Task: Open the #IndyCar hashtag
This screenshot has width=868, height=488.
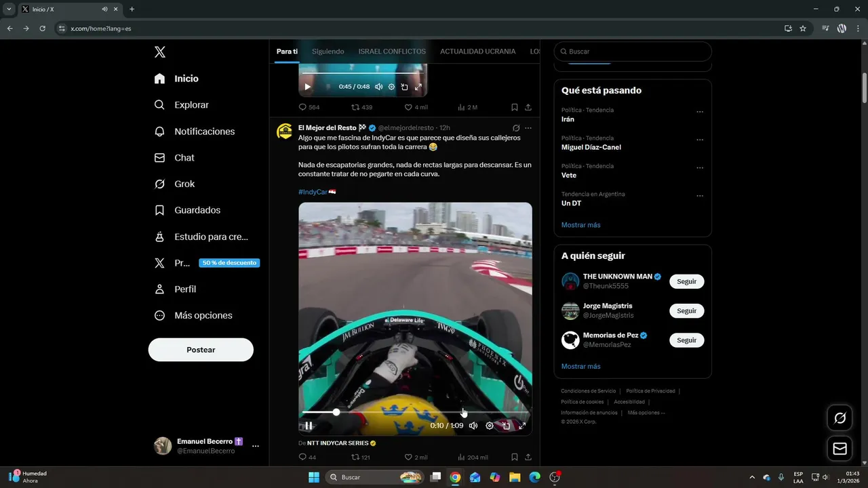Action: 313,192
